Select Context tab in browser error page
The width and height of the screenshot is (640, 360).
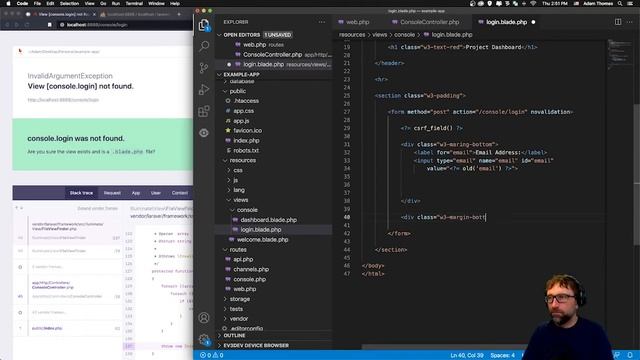(x=180, y=193)
